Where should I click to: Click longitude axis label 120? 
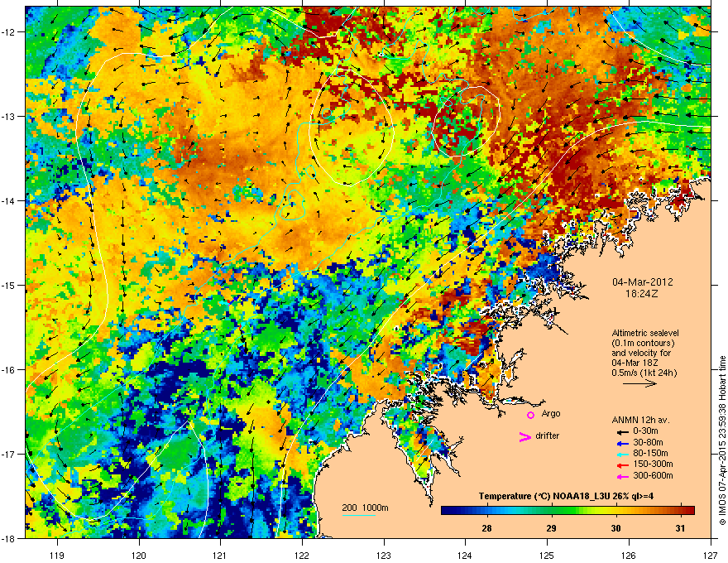(139, 555)
